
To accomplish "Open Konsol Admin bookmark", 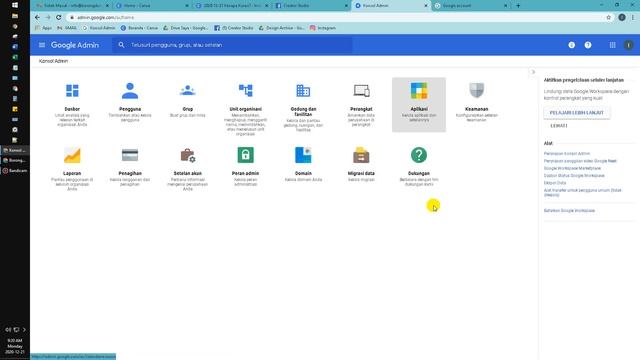I will [x=99, y=28].
